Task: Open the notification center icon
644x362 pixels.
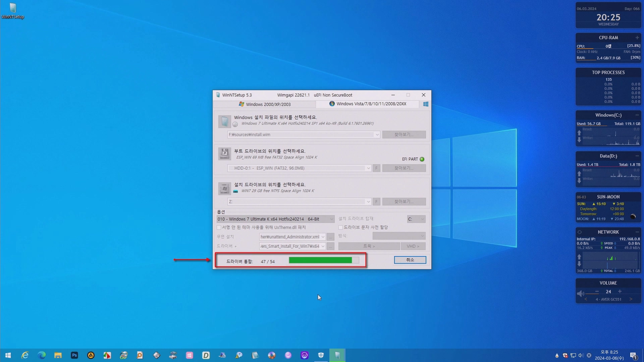Action: tap(633, 355)
